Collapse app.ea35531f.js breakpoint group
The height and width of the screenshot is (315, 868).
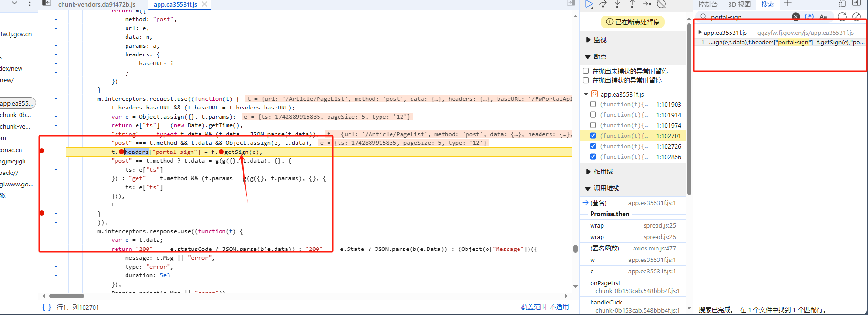click(586, 94)
